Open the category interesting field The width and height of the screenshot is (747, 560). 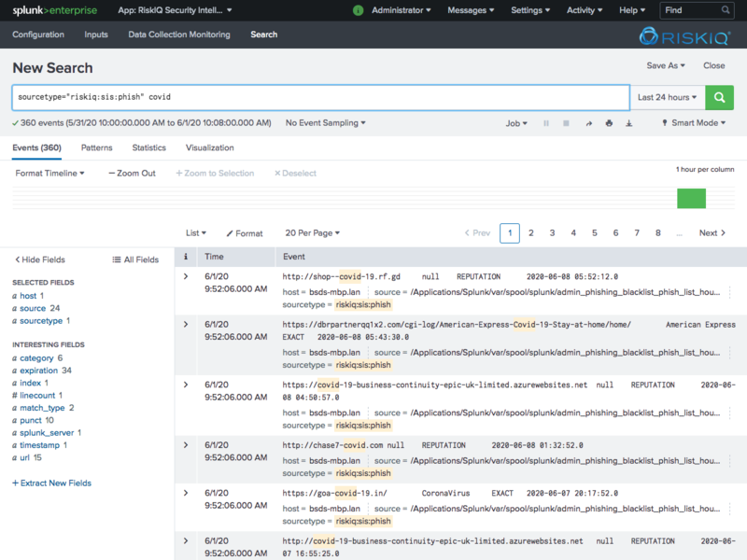pos(37,358)
